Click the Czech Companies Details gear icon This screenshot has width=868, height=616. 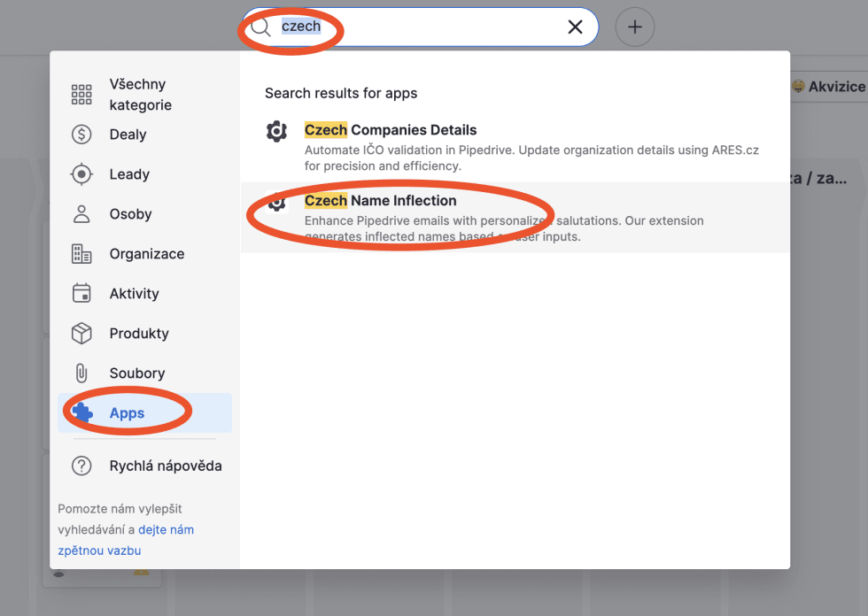(x=277, y=132)
